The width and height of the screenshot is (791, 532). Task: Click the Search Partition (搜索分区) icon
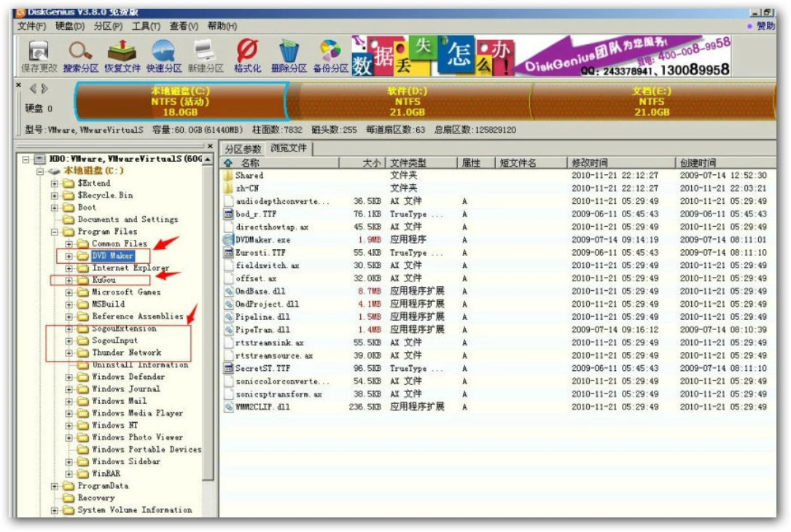[80, 56]
